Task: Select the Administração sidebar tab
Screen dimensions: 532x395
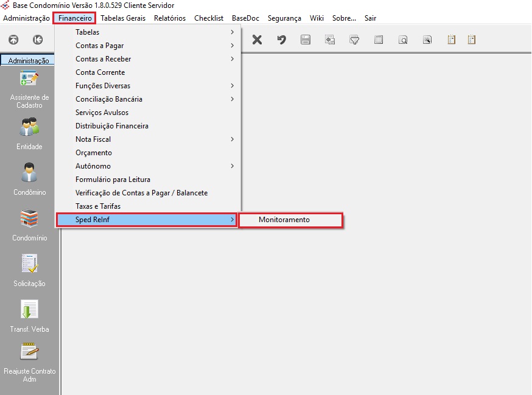Action: [x=28, y=60]
